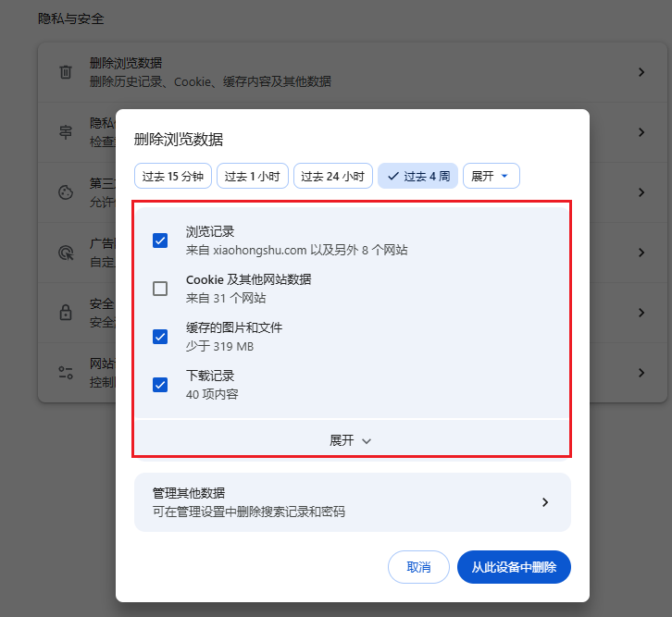This screenshot has width=672, height=617.
Task: Click chevron arrow on the 网站 settings row
Action: coord(641,373)
